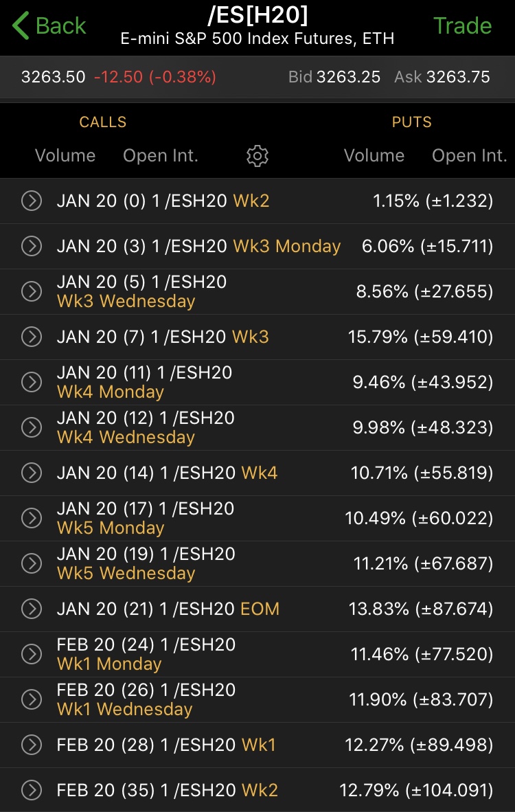Expand the Wk3 Monday expiration chevron

[32, 246]
